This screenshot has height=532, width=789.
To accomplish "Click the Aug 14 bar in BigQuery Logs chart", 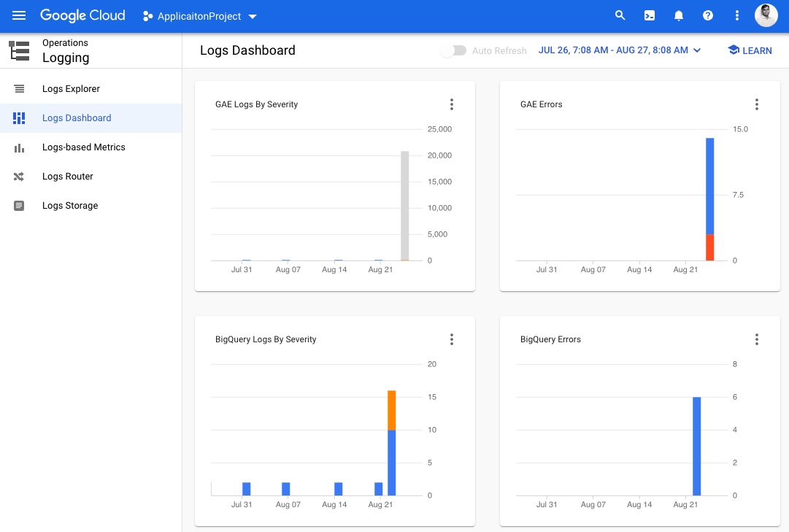I will point(339,489).
